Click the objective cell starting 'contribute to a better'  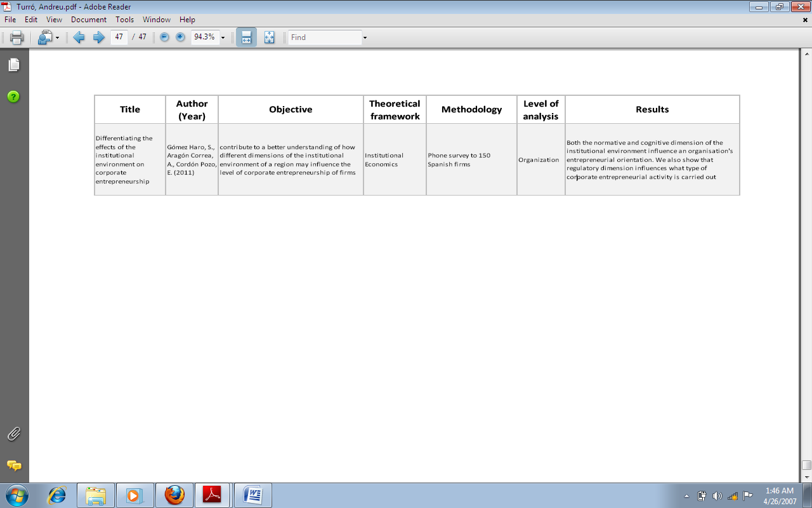291,159
